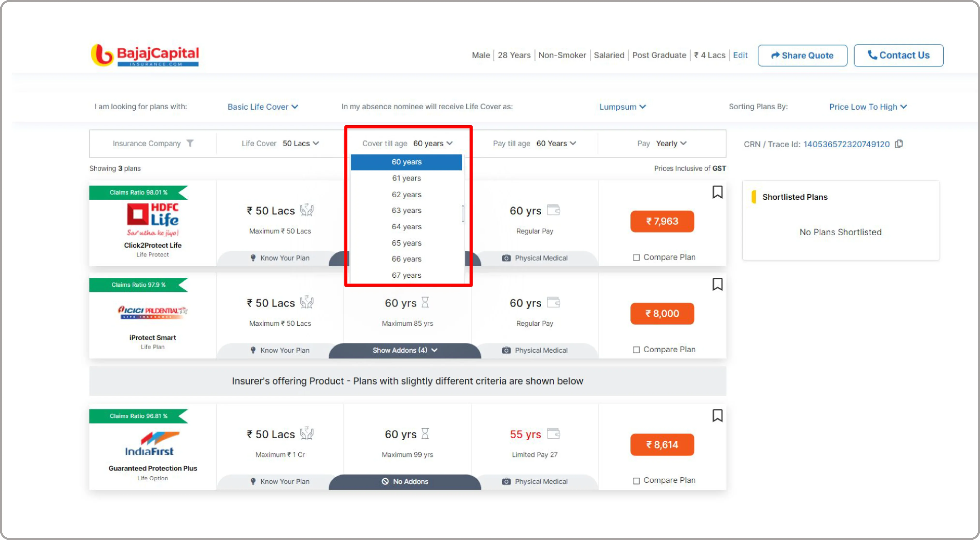The width and height of the screenshot is (980, 540).
Task: Click the CRN / Trace Id number
Action: pos(846,144)
